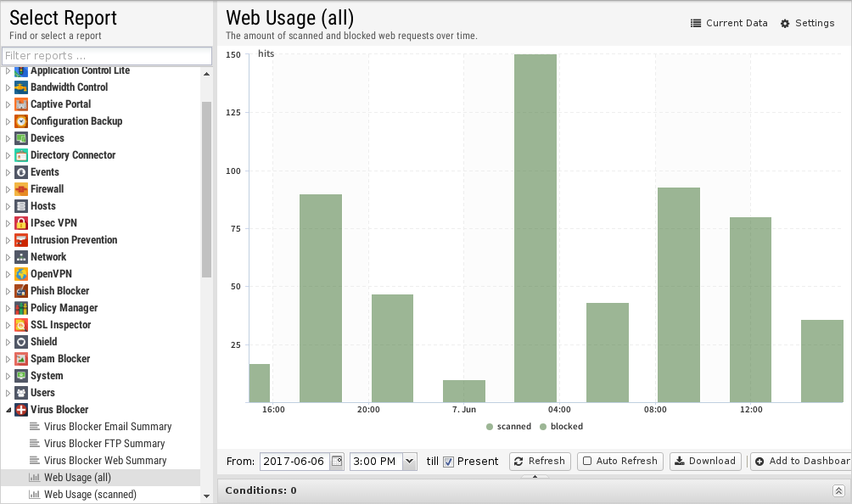
Task: Click the Network icon
Action: pos(20,257)
